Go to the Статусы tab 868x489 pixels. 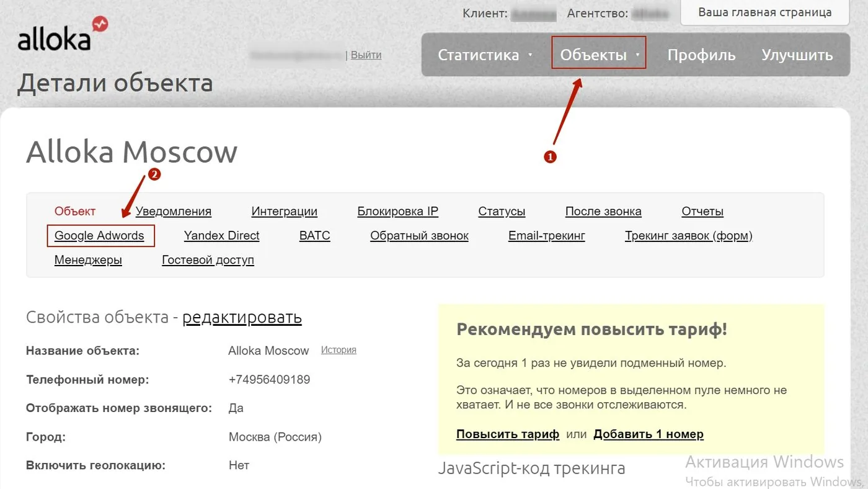point(502,211)
